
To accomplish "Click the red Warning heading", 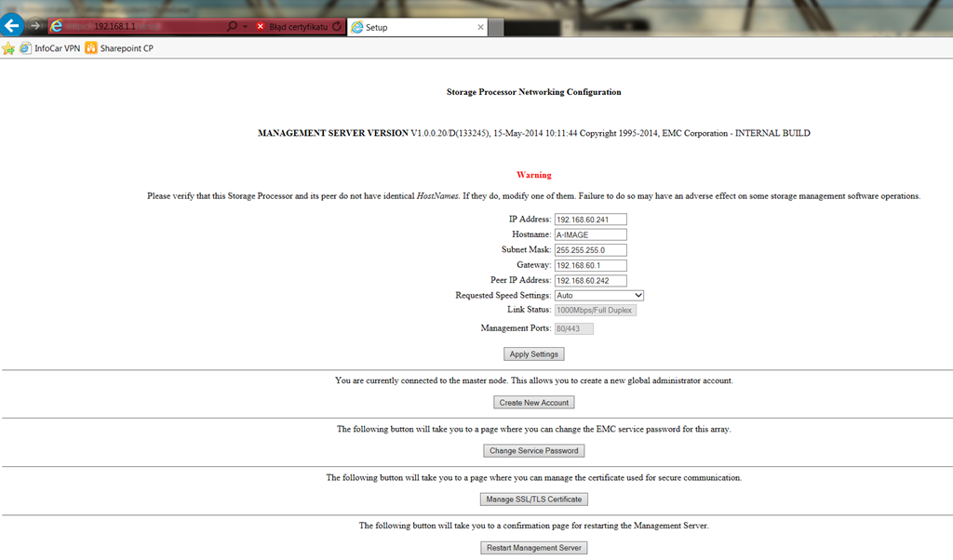I will [x=533, y=175].
